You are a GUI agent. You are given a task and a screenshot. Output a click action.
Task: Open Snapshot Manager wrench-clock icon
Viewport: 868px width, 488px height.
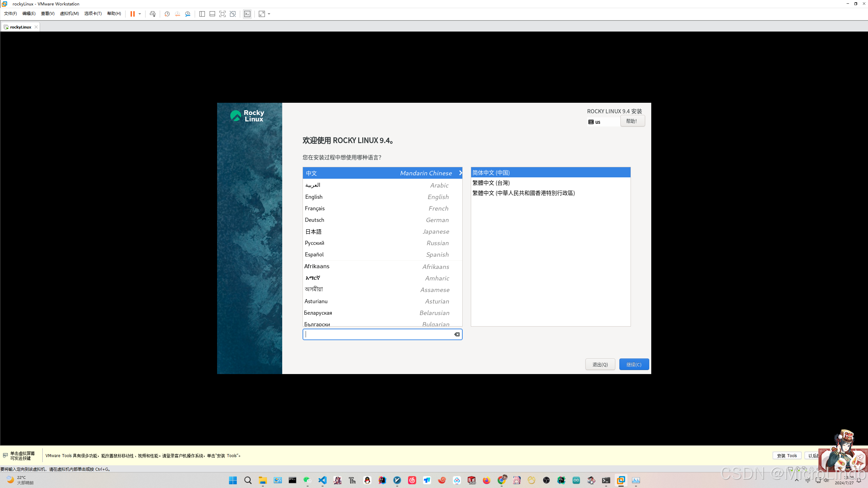click(188, 14)
